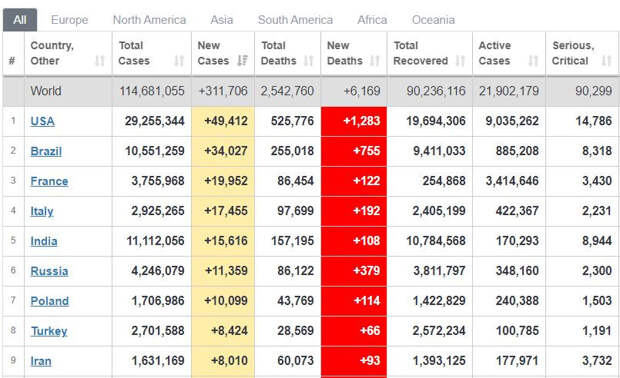Open the North America tab
The image size is (620, 378).
tap(149, 20)
